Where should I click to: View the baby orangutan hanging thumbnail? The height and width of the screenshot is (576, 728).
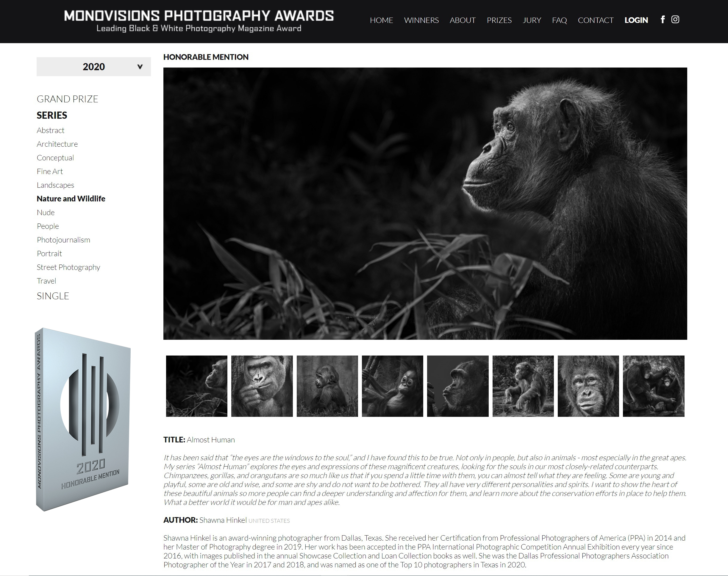click(392, 386)
